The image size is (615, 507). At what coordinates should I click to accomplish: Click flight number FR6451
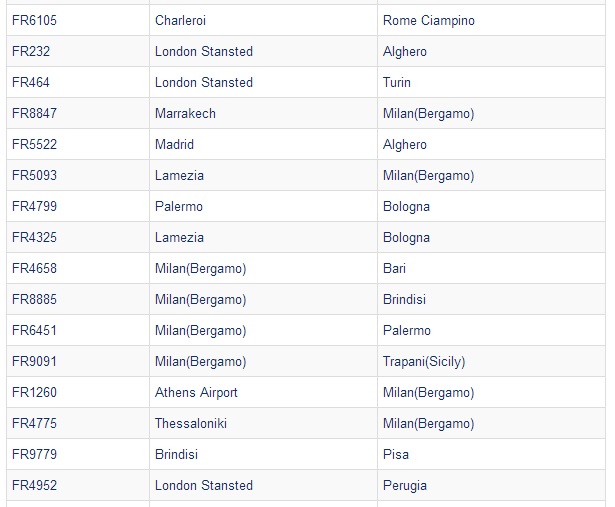34,331
